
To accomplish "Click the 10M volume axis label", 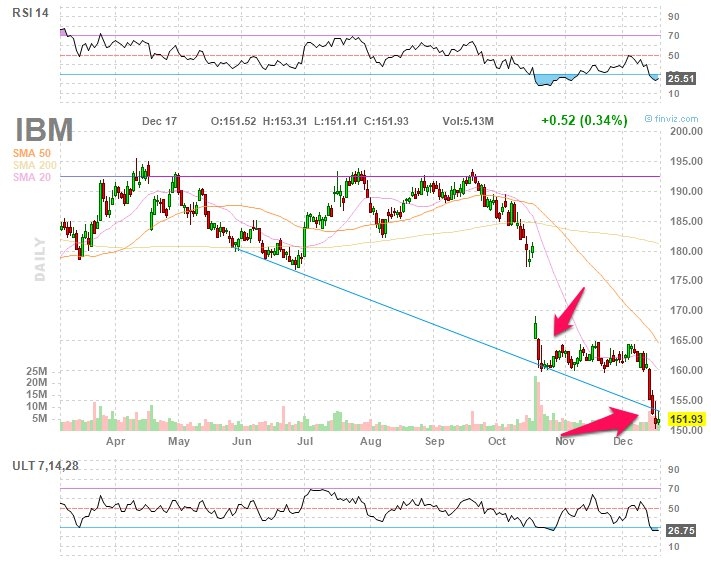I will [37, 406].
